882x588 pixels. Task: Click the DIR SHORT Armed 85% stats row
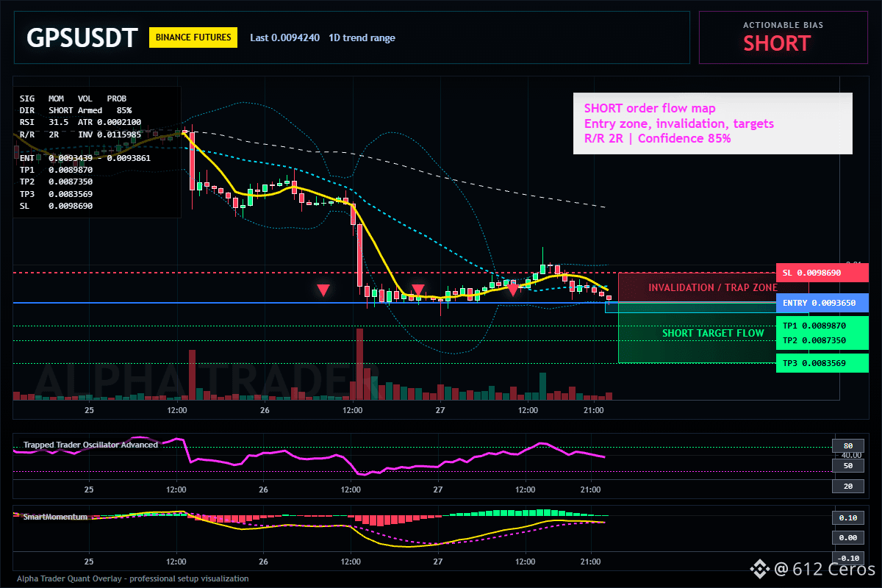tap(76, 110)
